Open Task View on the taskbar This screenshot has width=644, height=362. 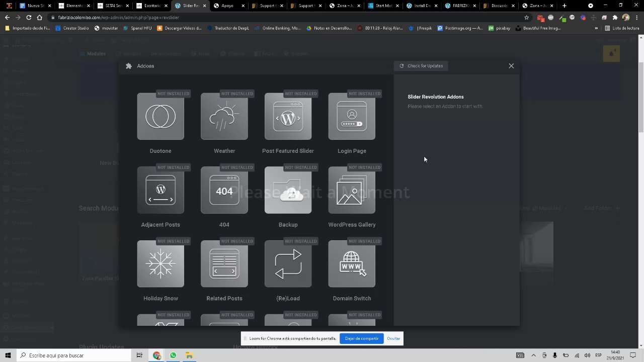tap(139, 355)
